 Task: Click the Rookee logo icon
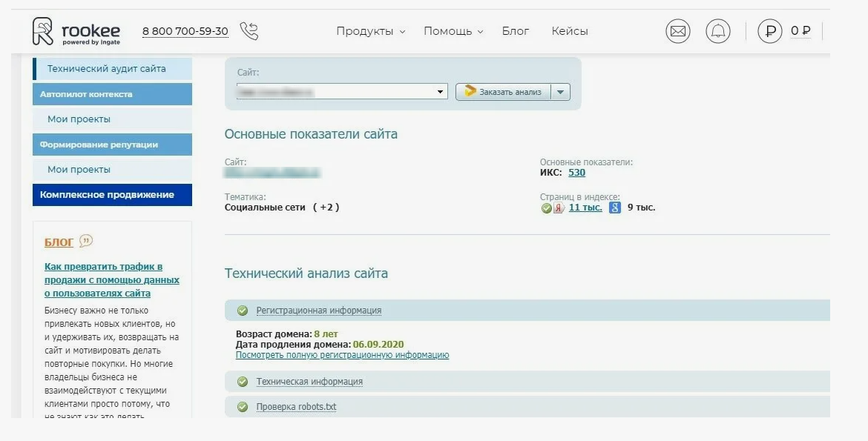43,31
